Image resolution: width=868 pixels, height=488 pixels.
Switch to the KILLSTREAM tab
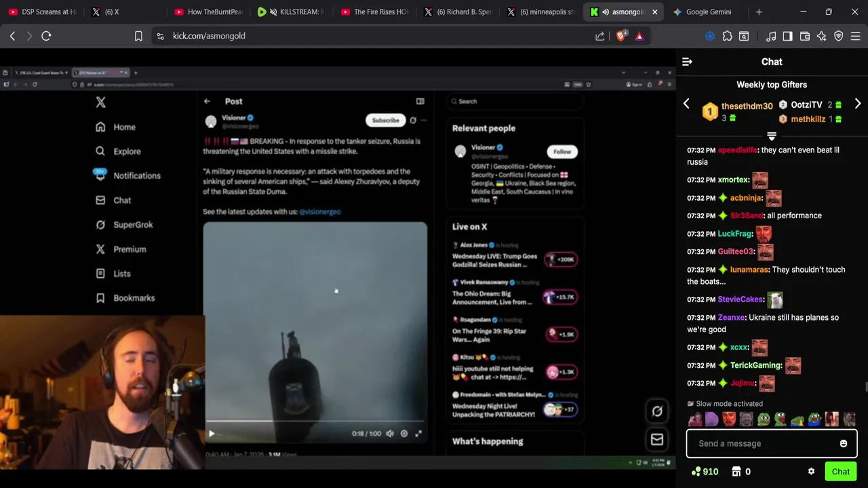pyautogui.click(x=292, y=12)
